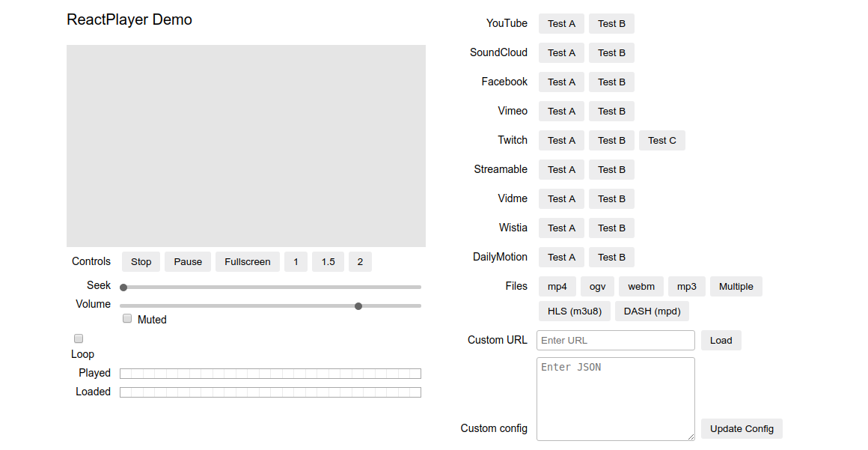Click the Seek slider handle
This screenshot has width=868, height=450.
pyautogui.click(x=124, y=287)
